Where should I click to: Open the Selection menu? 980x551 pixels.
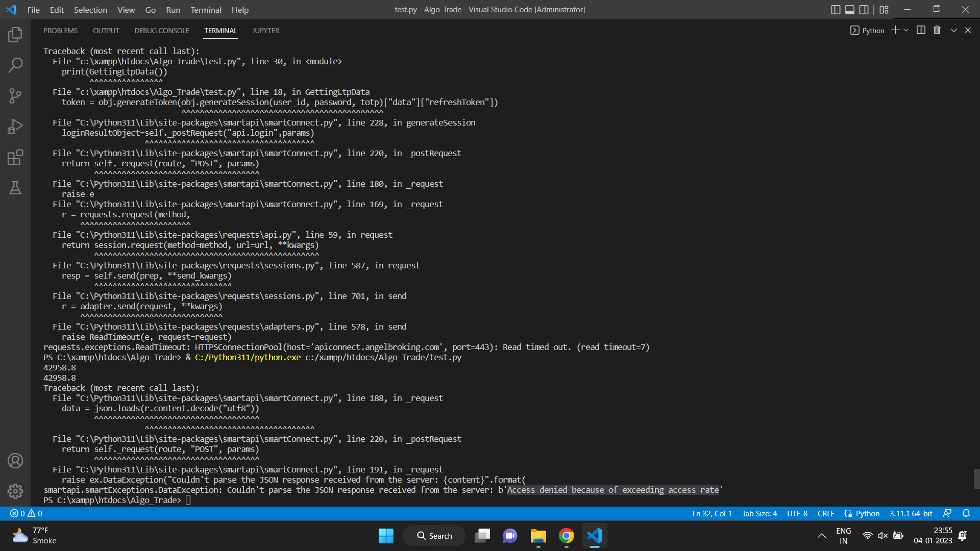click(x=90, y=10)
